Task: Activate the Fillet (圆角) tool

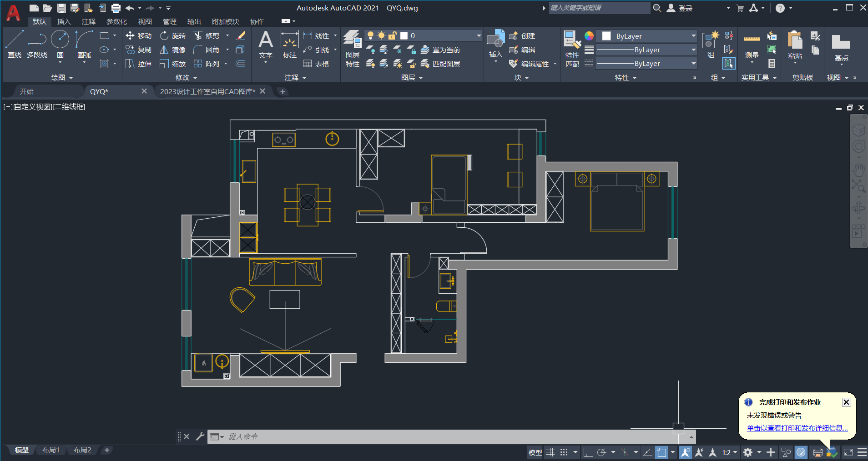Action: pyautogui.click(x=207, y=50)
